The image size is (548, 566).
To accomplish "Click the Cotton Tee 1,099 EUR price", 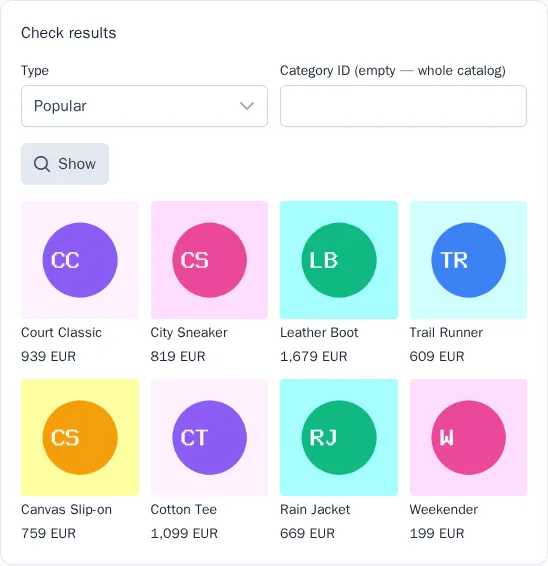I will (x=184, y=533).
